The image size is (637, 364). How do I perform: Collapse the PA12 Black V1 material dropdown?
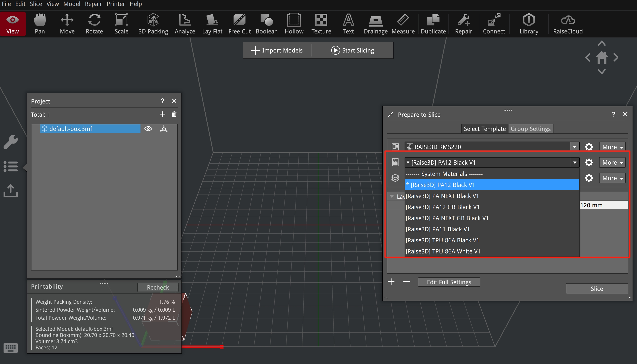(x=575, y=162)
